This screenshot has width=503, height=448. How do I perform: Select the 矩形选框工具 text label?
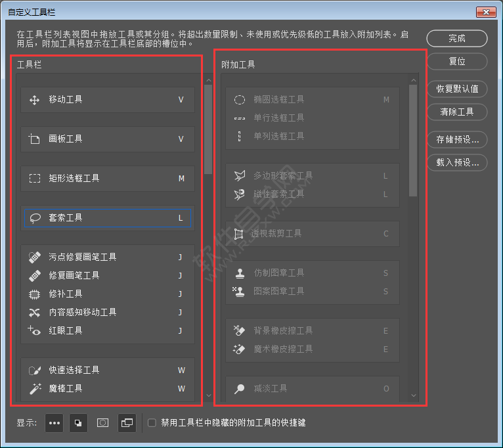(x=74, y=179)
